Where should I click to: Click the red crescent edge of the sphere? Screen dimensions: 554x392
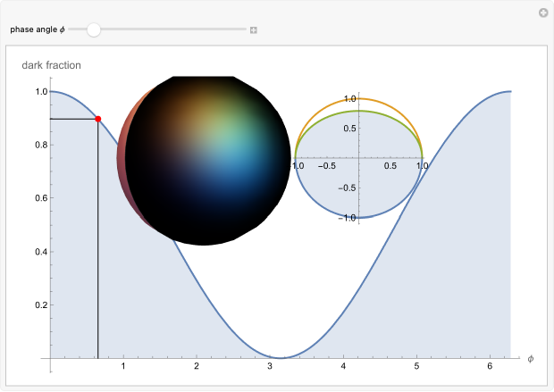coord(121,159)
